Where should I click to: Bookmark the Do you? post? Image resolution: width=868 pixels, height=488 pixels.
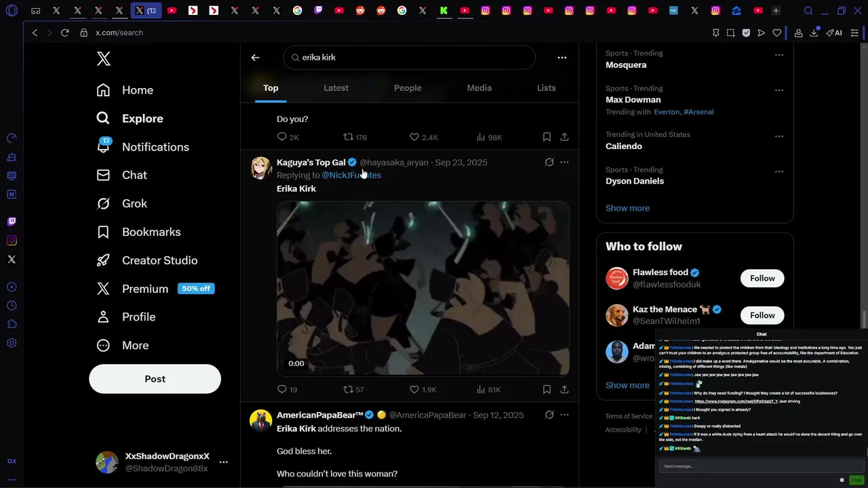pos(547,137)
